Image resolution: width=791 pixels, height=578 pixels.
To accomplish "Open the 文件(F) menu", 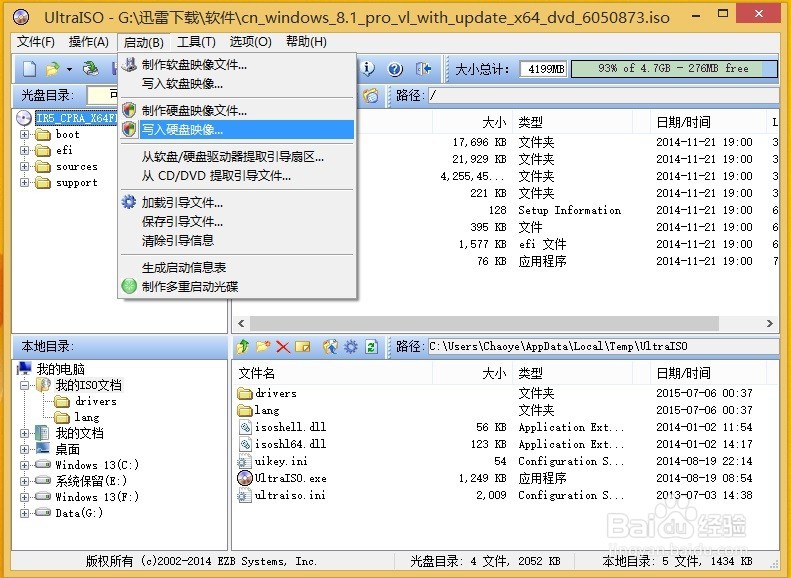I will click(x=36, y=42).
